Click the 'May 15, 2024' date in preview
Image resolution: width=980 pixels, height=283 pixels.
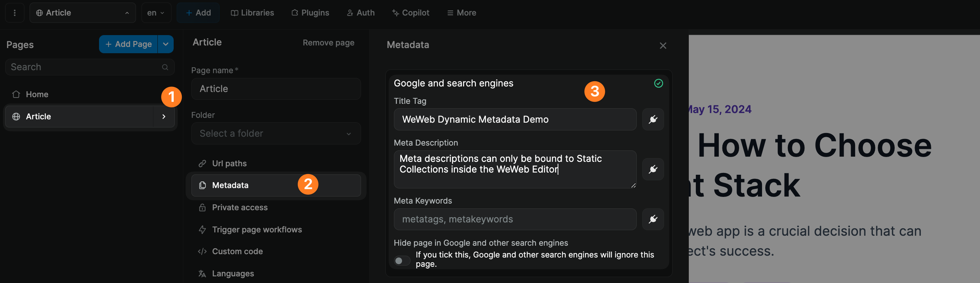(x=720, y=109)
